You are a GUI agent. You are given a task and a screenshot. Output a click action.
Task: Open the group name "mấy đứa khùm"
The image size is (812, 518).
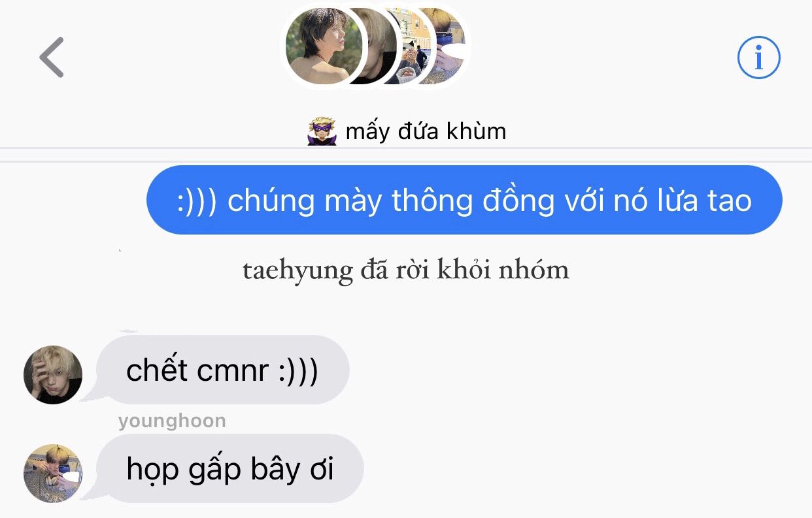click(x=426, y=131)
